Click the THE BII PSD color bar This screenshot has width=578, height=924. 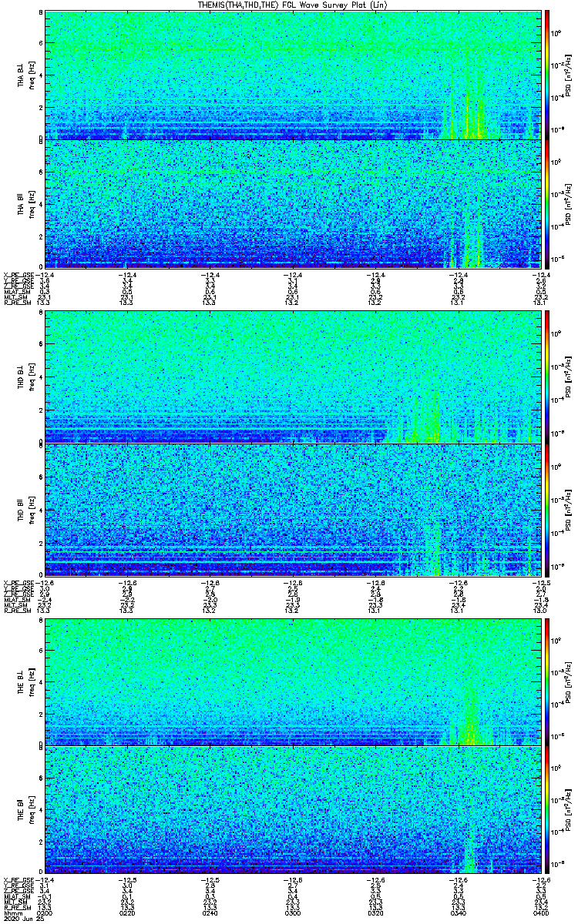(x=548, y=810)
